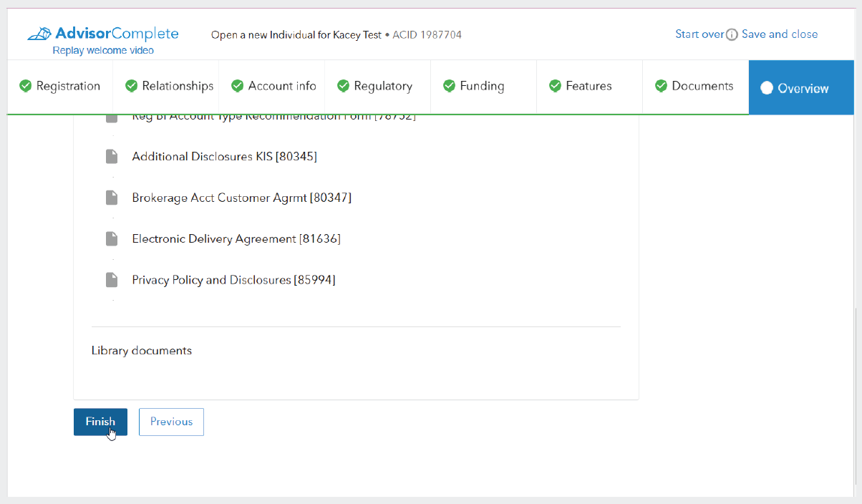Screen dimensions: 862x504
Task: Click Save and close link
Action: point(779,34)
